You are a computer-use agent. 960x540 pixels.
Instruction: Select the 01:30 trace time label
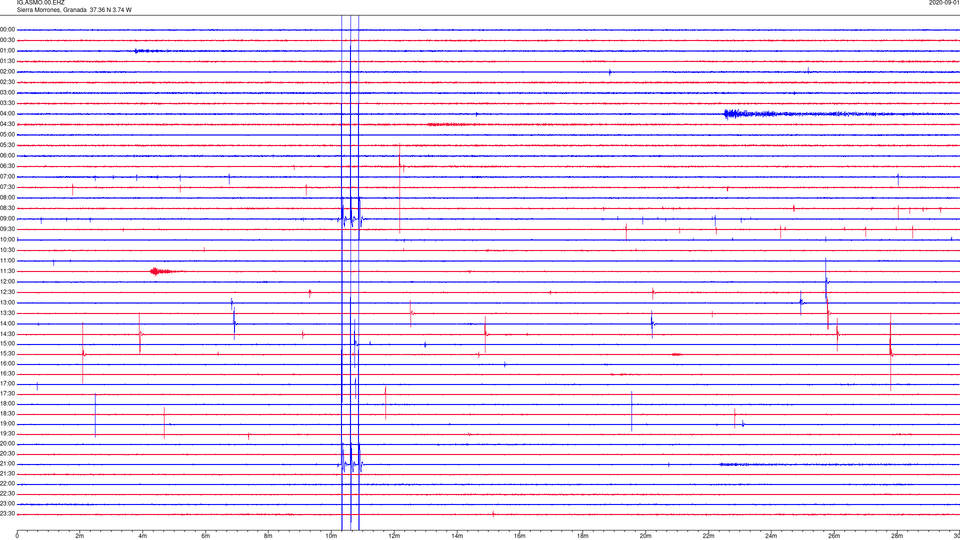(x=7, y=61)
